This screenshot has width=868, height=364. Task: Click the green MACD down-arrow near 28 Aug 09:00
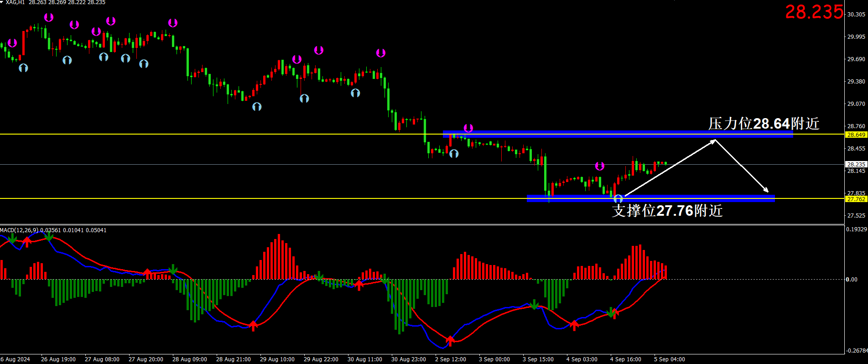[173, 269]
